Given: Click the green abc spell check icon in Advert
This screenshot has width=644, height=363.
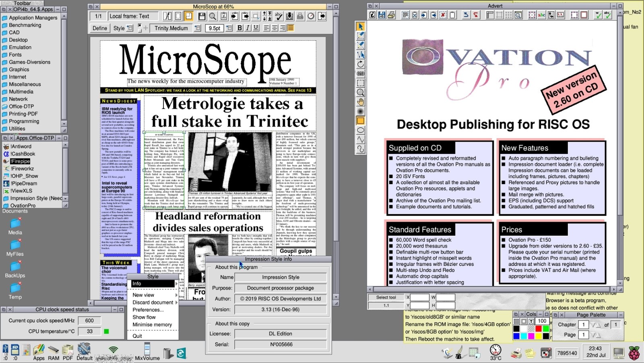Looking at the screenshot, I should 607,15.
